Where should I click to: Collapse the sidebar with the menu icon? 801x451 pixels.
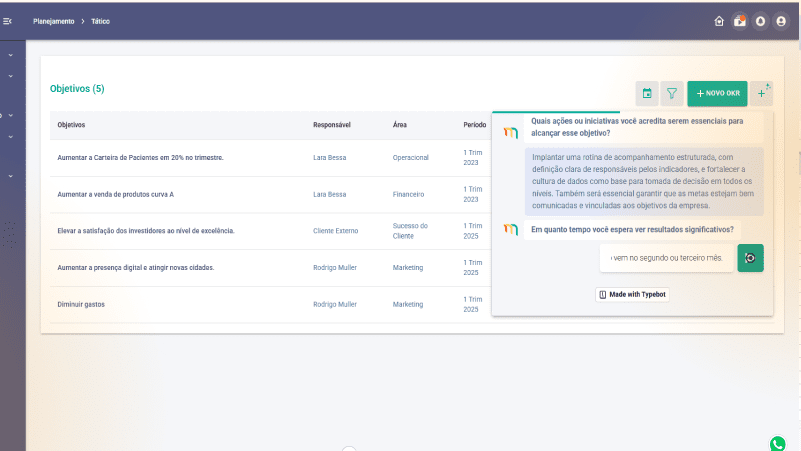[8, 21]
